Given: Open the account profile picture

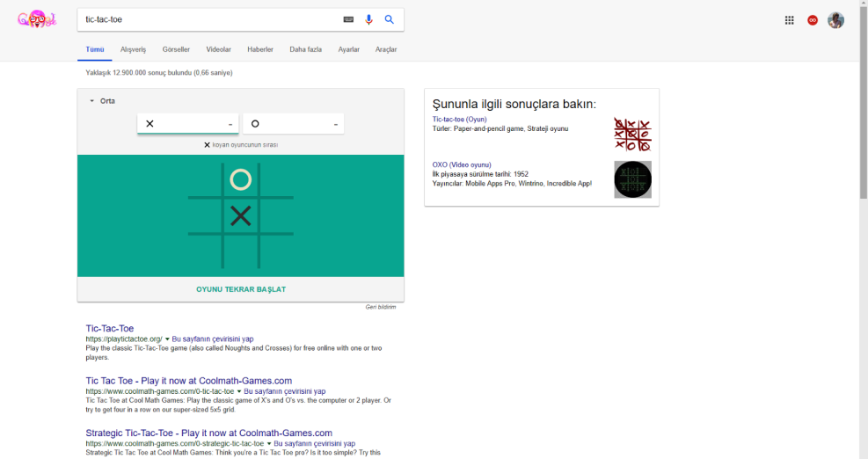Looking at the screenshot, I should [835, 20].
